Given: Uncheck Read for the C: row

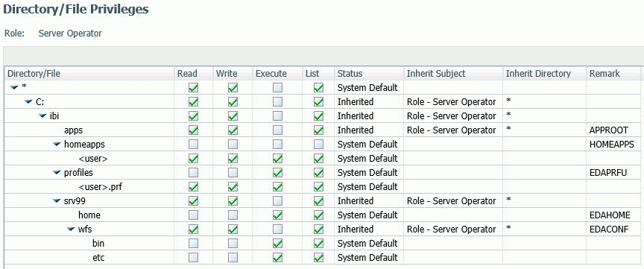Looking at the screenshot, I should (x=193, y=101).
